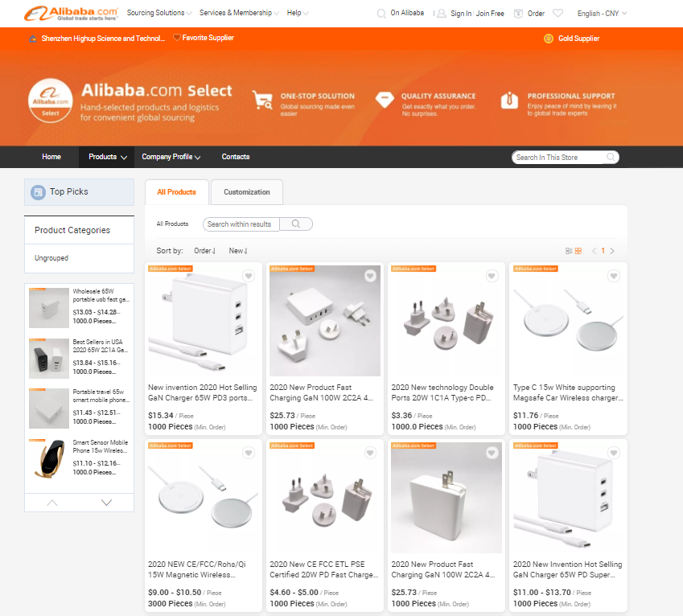
Task: Switch to grid view layout icon
Action: click(x=578, y=251)
